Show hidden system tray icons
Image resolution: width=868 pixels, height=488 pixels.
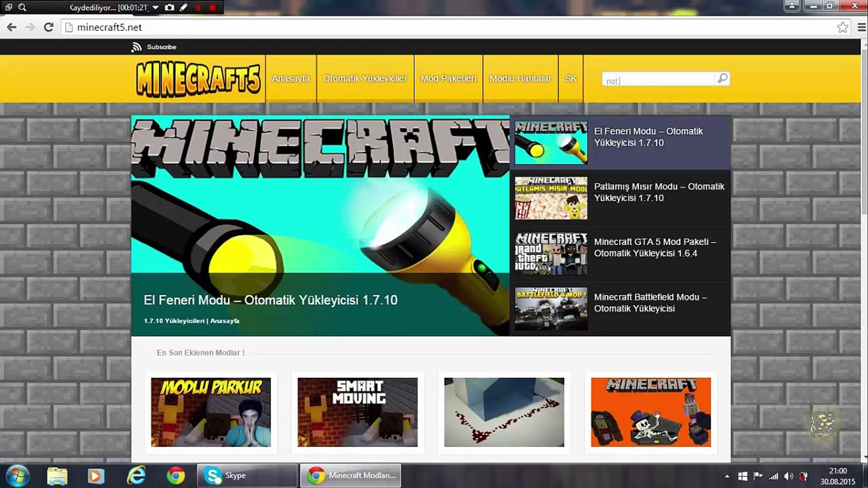click(x=727, y=476)
